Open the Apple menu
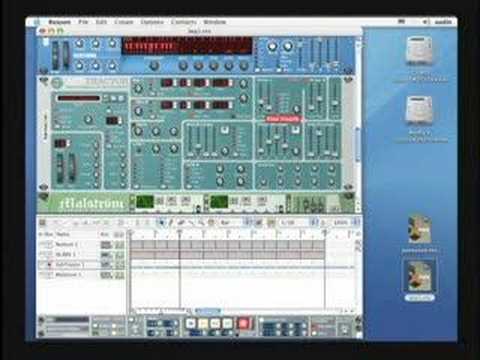The image size is (480, 360). (37, 22)
